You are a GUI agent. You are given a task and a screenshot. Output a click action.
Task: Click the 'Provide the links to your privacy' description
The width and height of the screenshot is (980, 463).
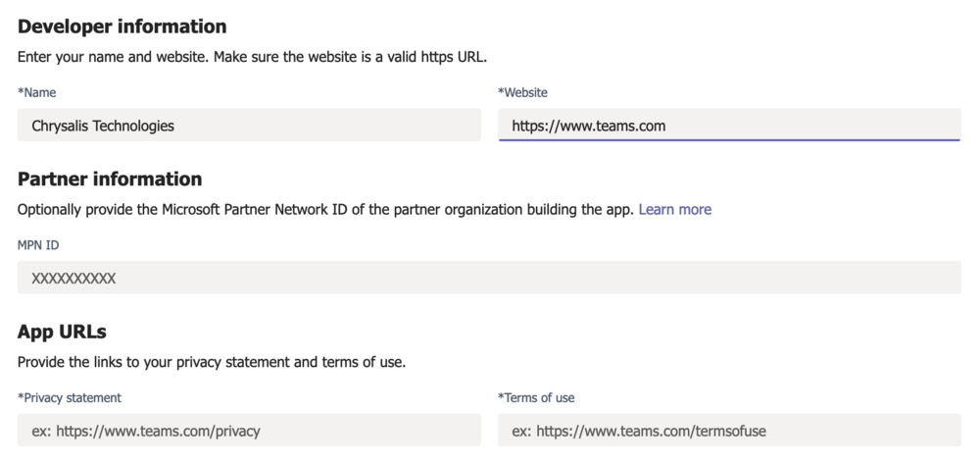[x=212, y=362]
